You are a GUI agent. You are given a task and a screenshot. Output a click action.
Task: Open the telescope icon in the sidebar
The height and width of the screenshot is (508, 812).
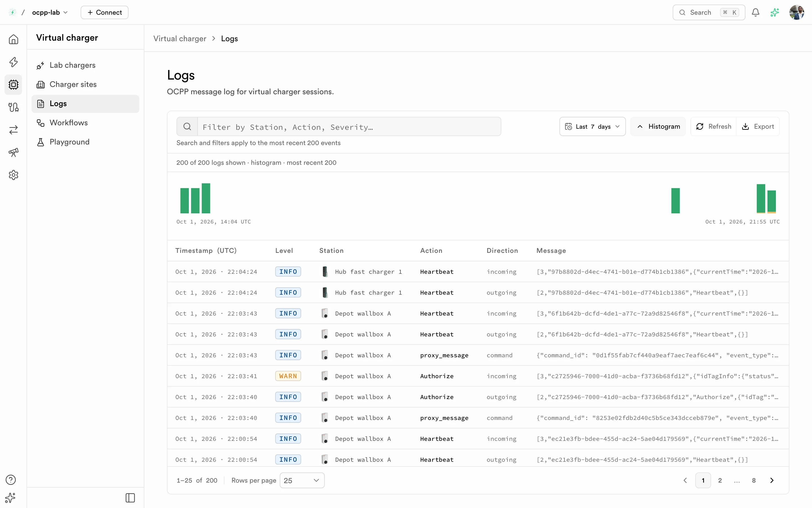pyautogui.click(x=14, y=152)
